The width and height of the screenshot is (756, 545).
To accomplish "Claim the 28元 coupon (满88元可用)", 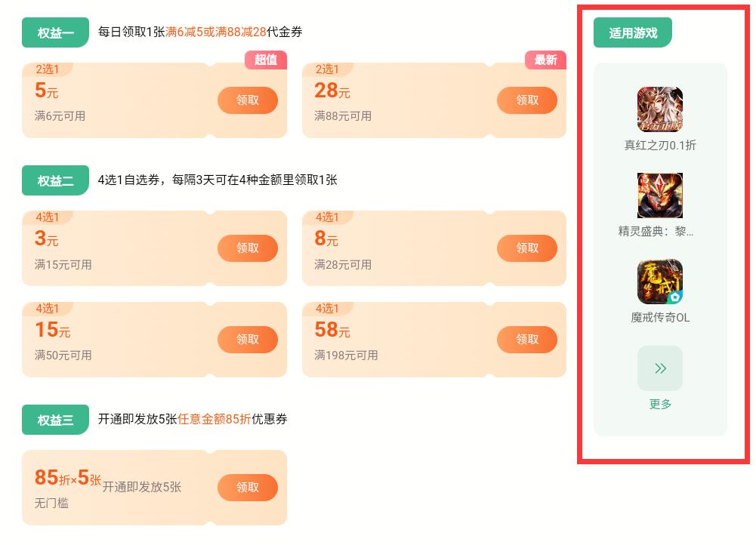I will (x=526, y=100).
